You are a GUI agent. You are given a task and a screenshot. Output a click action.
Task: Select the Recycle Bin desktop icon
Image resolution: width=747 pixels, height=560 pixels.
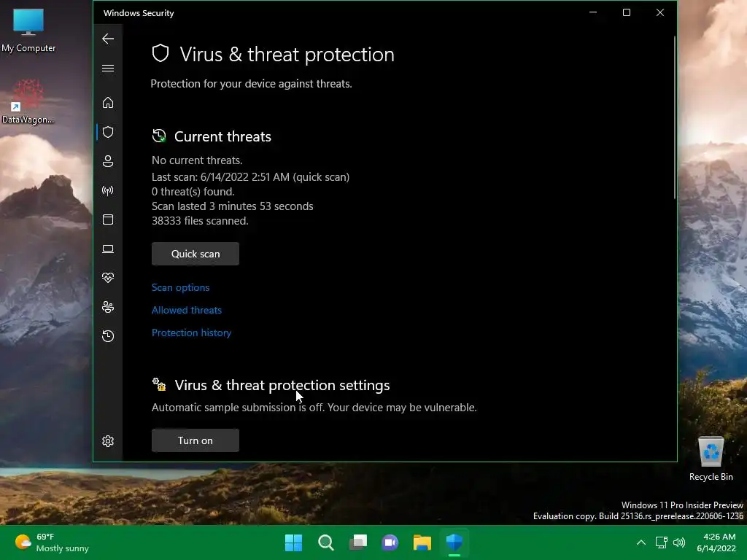[711, 459]
